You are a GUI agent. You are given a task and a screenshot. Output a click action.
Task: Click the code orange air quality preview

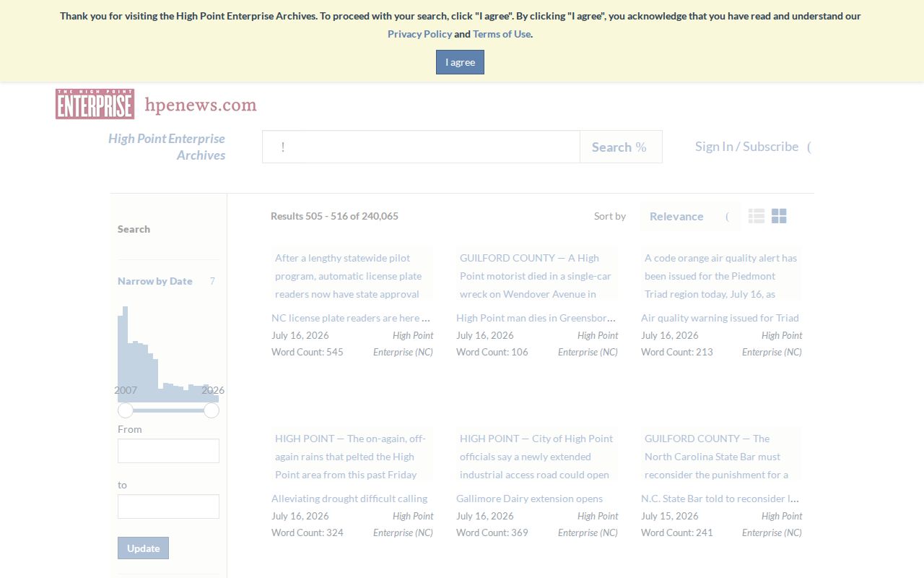coord(721,274)
